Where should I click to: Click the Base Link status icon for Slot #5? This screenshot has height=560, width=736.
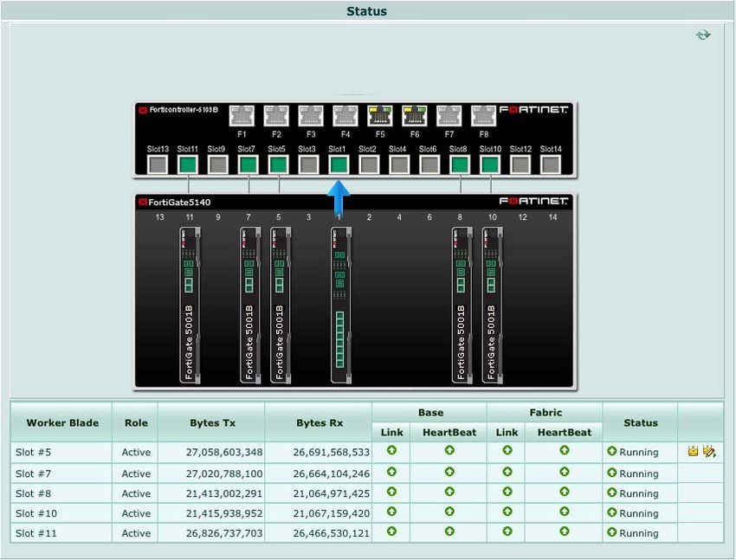click(391, 450)
